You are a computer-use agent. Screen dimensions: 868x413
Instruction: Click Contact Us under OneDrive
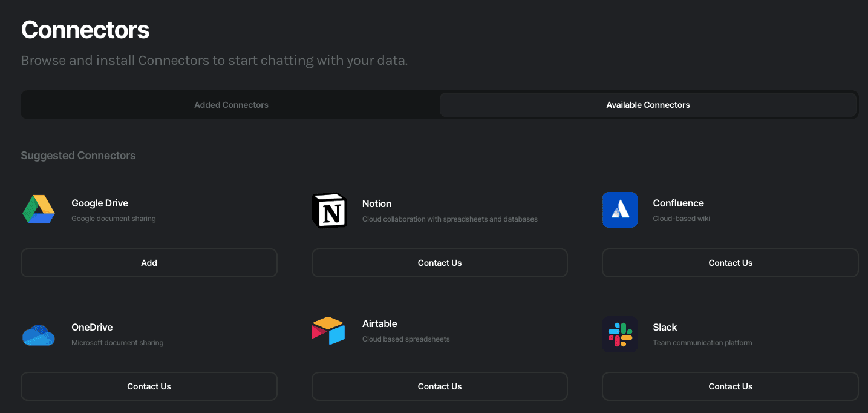click(x=149, y=386)
